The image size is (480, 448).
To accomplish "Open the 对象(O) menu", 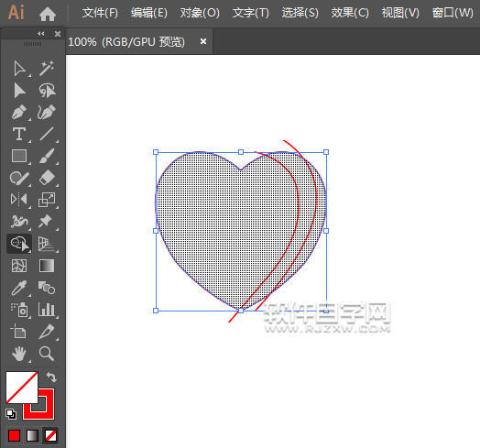I will coord(200,13).
